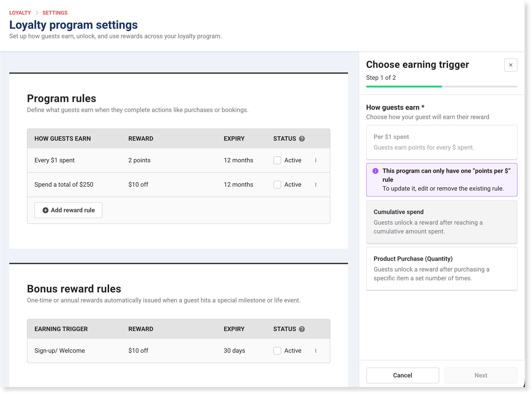532x394 pixels.
Task: Click the 'Sign-up/ Welcome' row label
Action: (60, 350)
